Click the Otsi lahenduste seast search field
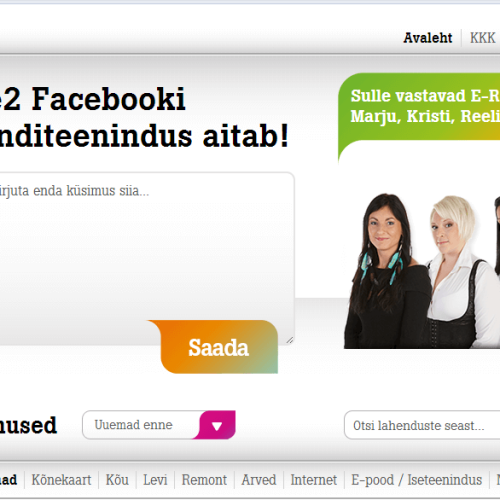The image size is (500, 500). (422, 425)
